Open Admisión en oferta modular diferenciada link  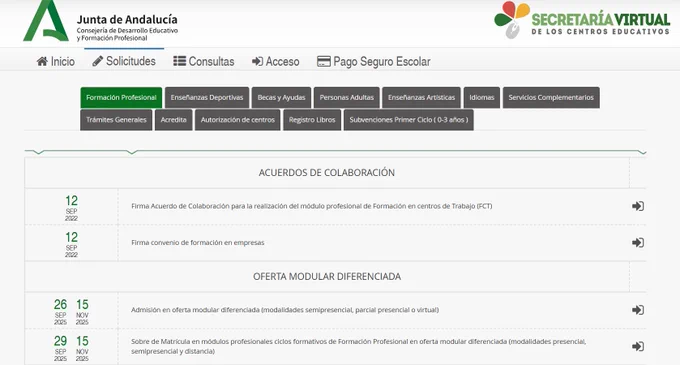tap(285, 310)
